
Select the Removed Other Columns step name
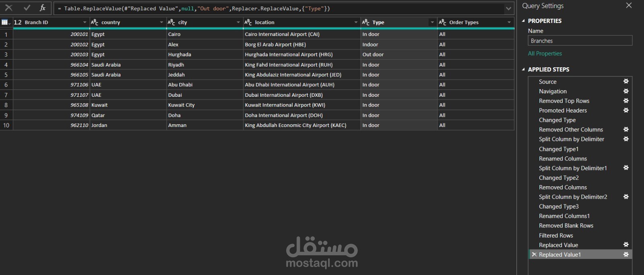coord(571,129)
